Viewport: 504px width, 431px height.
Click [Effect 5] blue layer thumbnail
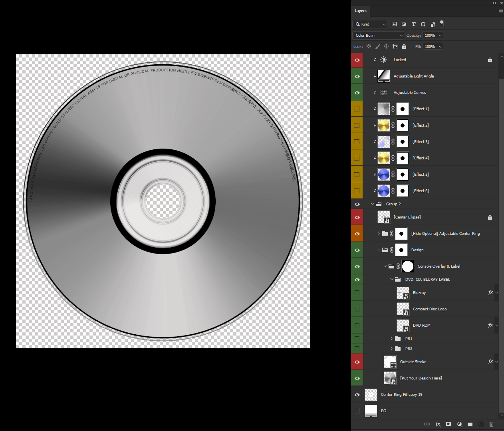click(384, 175)
